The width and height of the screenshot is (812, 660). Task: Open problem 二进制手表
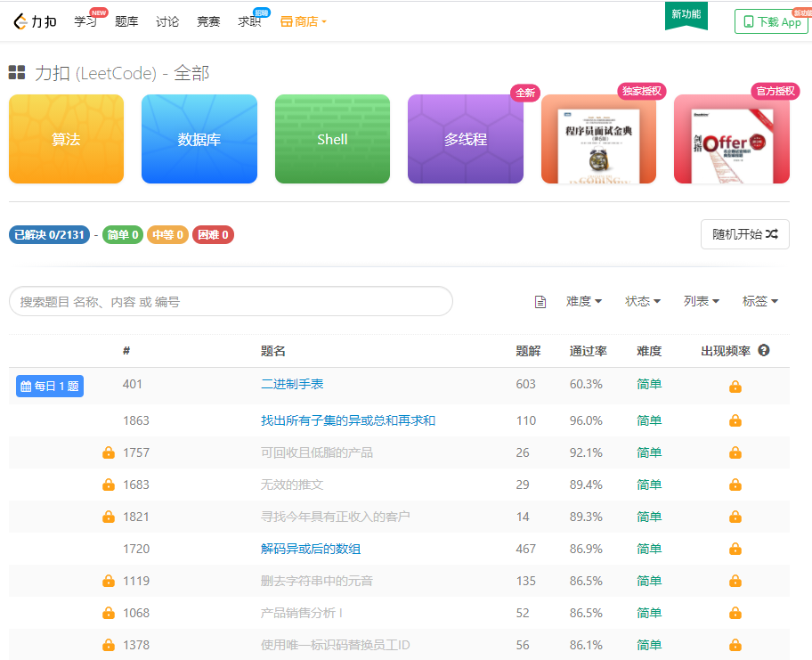pos(292,384)
